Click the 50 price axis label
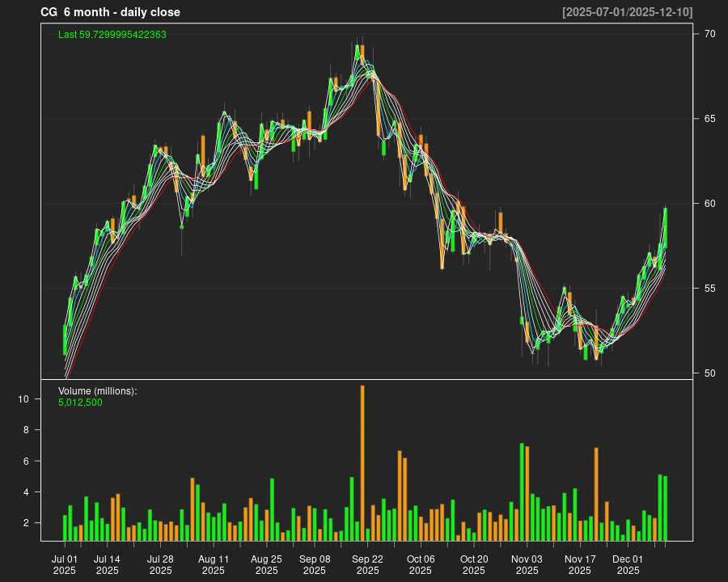 pyautogui.click(x=709, y=373)
